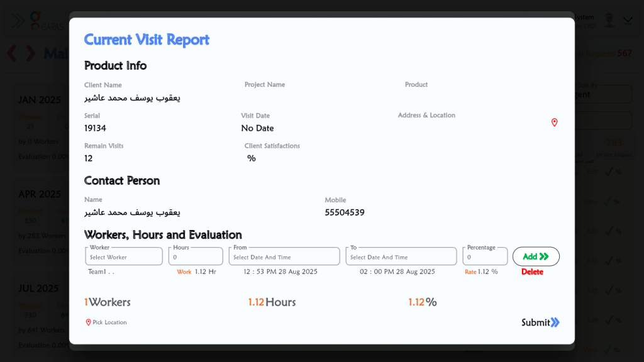The image size is (644, 362).
Task: Click the Team1 worker row
Action: coord(101,272)
